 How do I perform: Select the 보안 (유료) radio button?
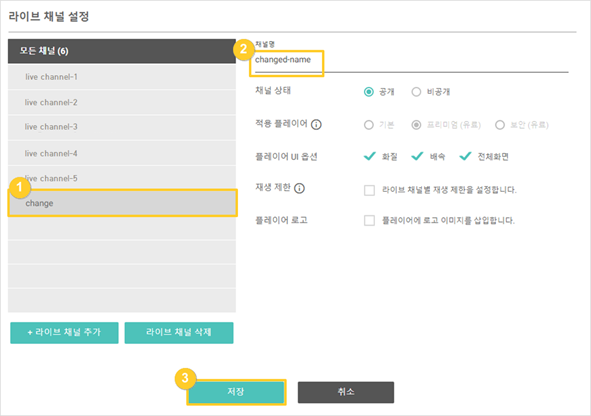[500, 125]
